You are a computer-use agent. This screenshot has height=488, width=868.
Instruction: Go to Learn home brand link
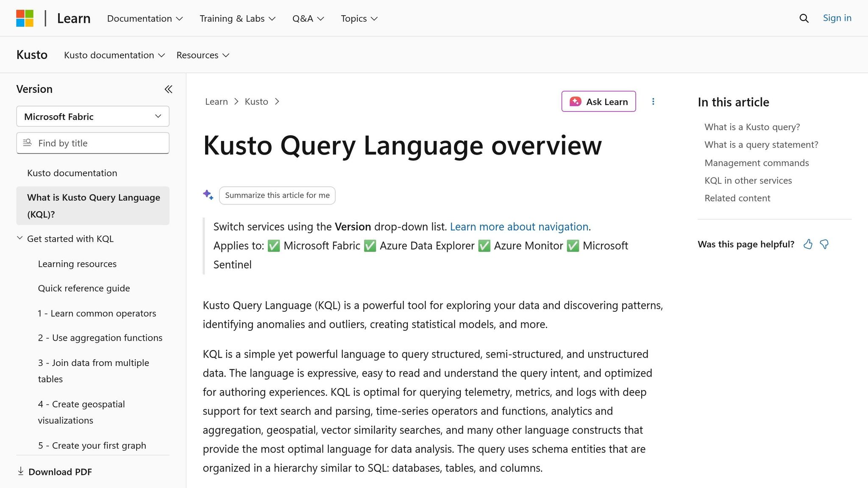coord(74,18)
